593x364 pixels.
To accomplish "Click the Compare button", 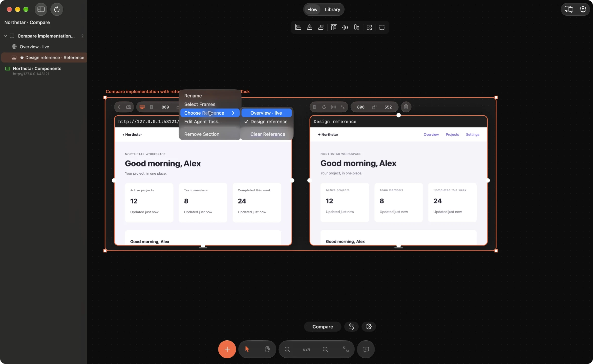I will click(x=322, y=326).
